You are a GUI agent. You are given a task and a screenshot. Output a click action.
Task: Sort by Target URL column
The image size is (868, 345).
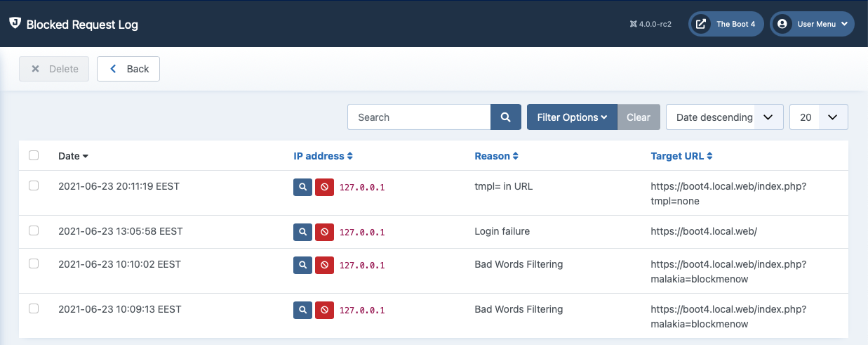point(681,156)
